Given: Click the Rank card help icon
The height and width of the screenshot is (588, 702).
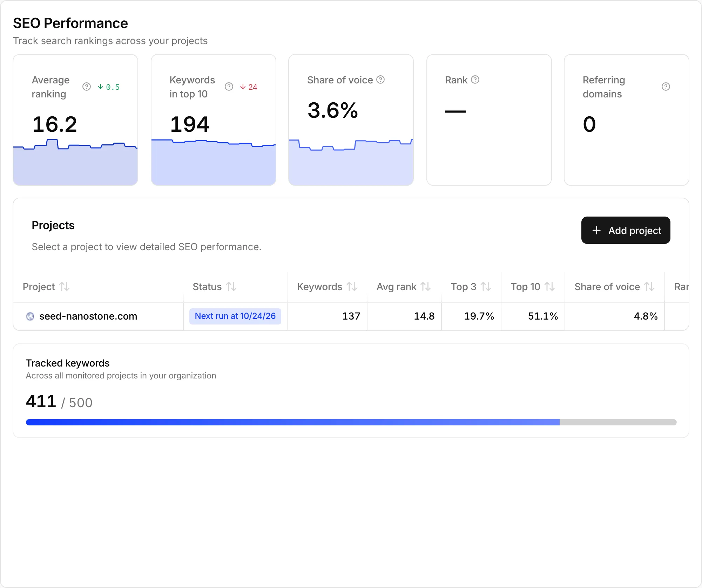Looking at the screenshot, I should click(x=475, y=80).
